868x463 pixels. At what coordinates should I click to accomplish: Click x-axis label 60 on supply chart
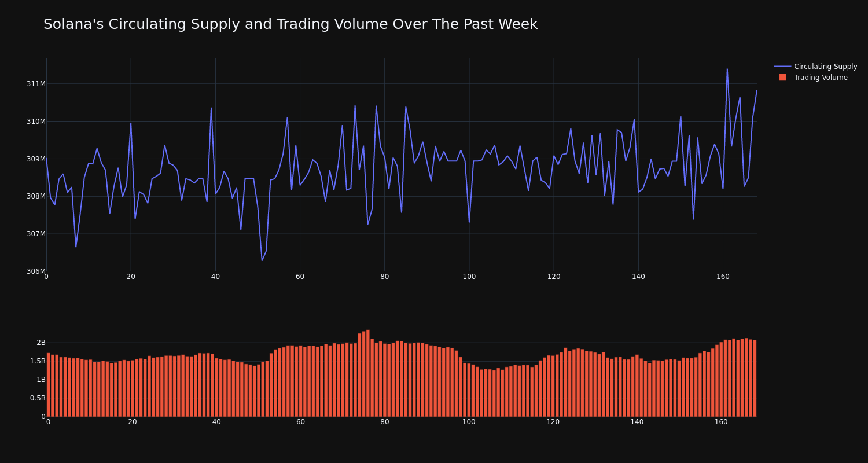pyautogui.click(x=300, y=277)
